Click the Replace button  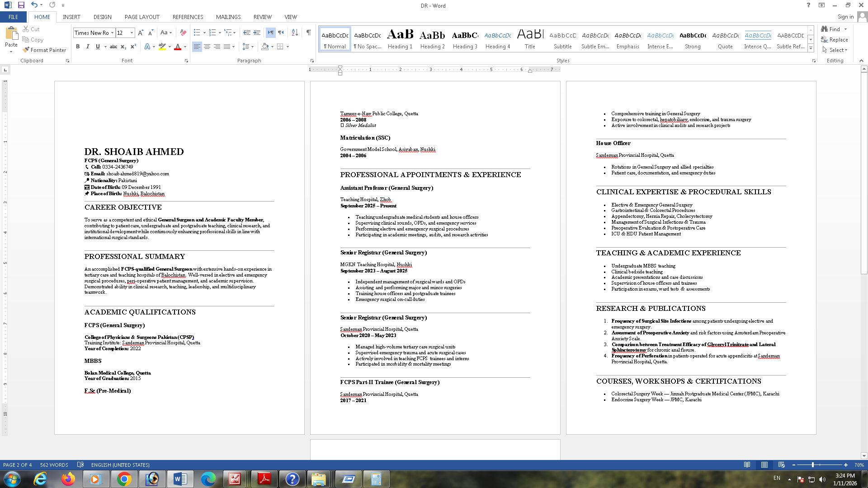coord(835,40)
